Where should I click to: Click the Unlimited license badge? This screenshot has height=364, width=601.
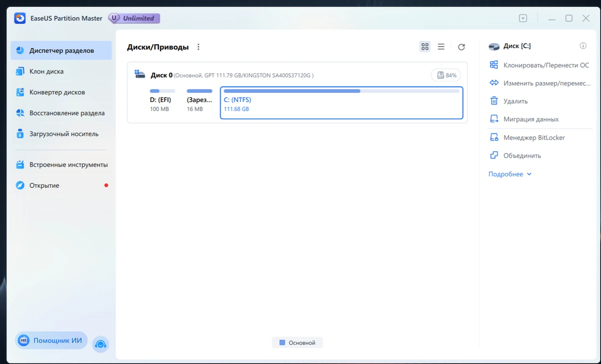134,19
